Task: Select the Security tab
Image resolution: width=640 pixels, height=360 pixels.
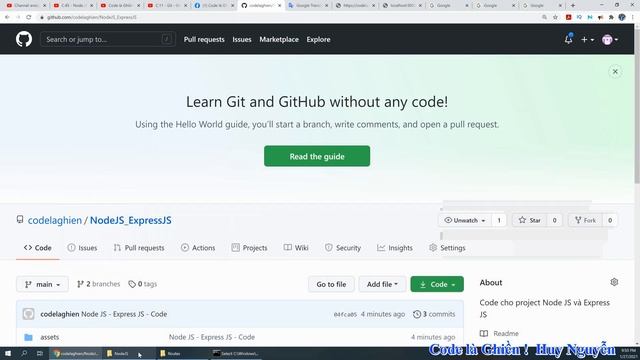Action: coord(343,248)
